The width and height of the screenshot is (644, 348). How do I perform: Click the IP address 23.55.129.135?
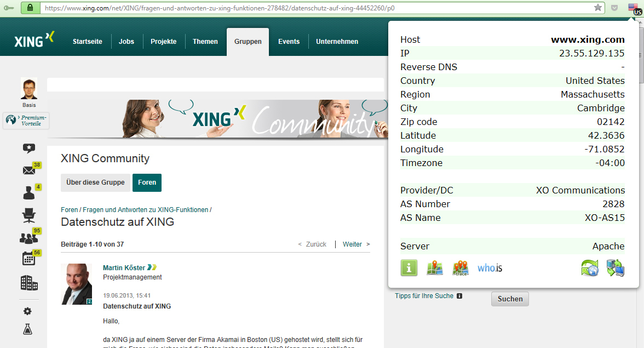click(591, 53)
